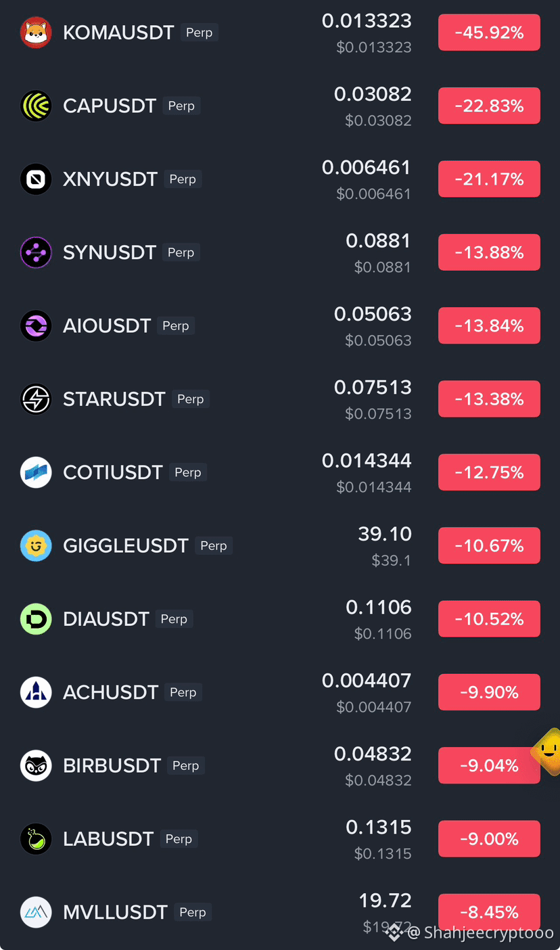Open ACHUSDT pair name
The width and height of the screenshot is (560, 950).
coord(110,692)
